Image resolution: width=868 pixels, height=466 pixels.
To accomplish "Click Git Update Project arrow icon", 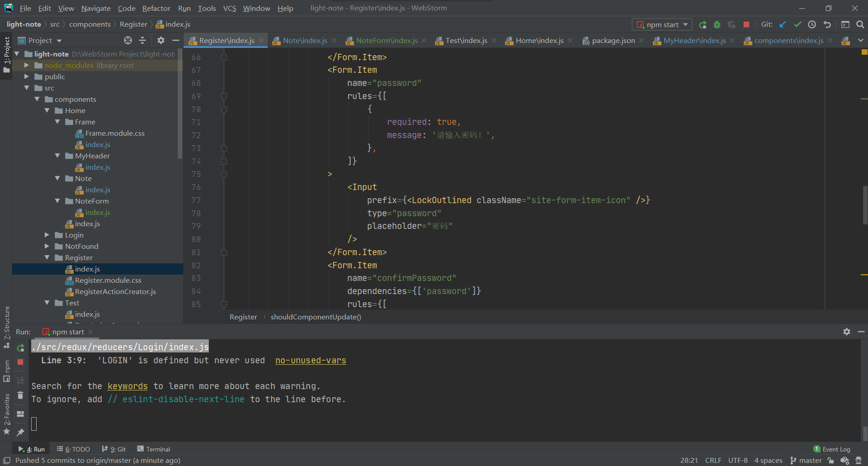I will tap(783, 25).
